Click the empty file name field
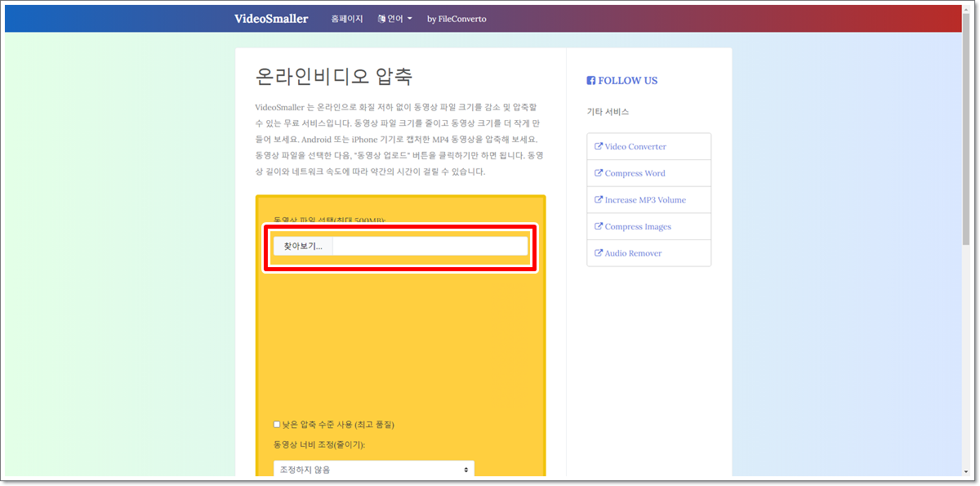This screenshot has height=486, width=980. (430, 246)
